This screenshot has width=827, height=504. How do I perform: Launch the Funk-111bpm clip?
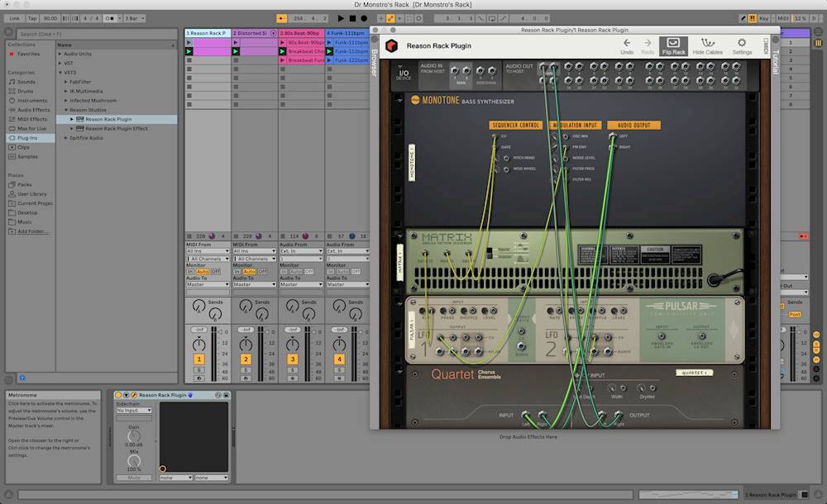[329, 42]
